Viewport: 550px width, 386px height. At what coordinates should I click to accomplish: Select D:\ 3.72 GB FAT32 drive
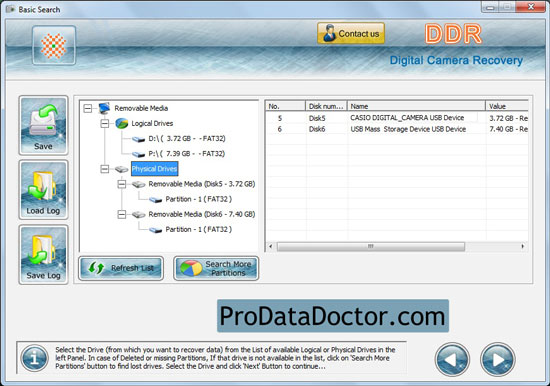pos(187,139)
